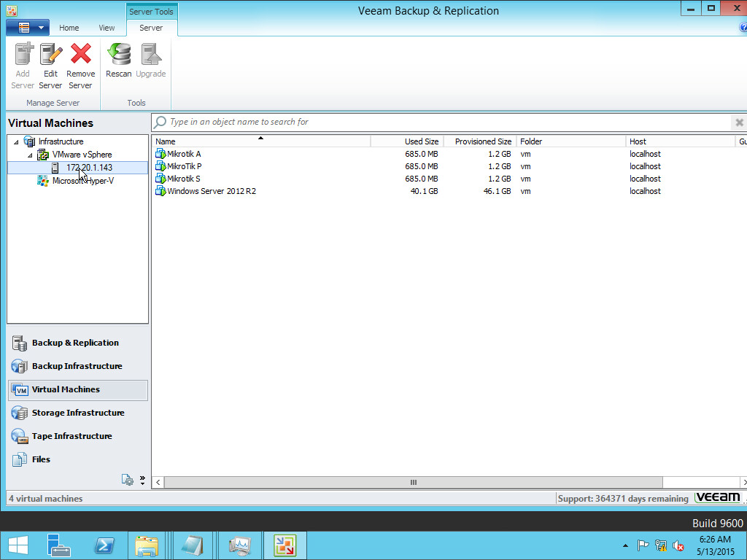The height and width of the screenshot is (560, 747).
Task: Open the Backup Infrastructure pane
Action: (78, 366)
